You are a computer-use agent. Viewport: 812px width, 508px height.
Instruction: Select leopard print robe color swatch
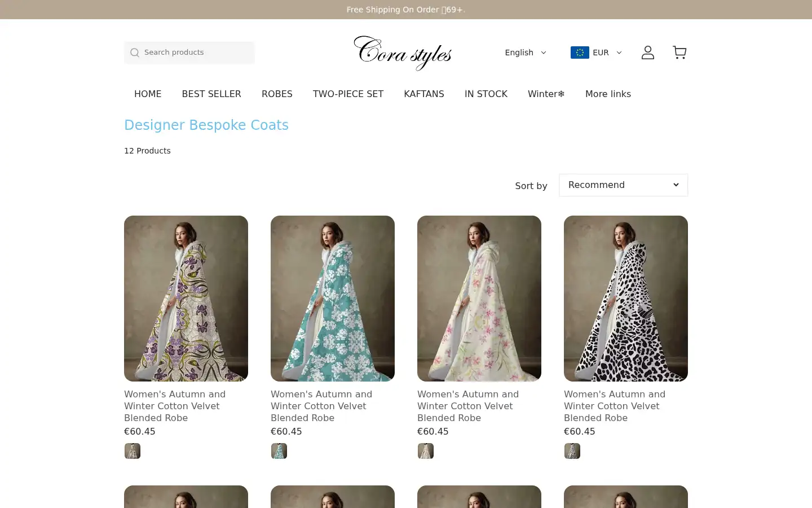pyautogui.click(x=572, y=451)
